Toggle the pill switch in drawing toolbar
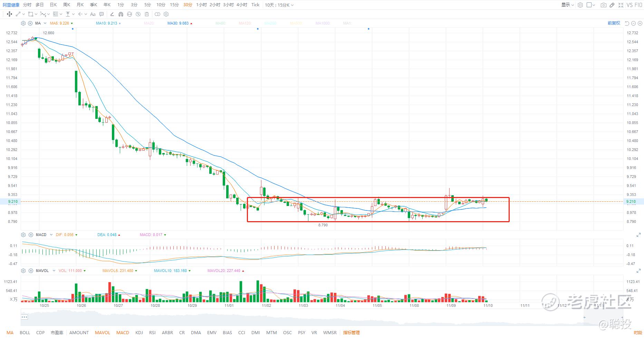Viewport: 644px width, 339px height. point(157,14)
